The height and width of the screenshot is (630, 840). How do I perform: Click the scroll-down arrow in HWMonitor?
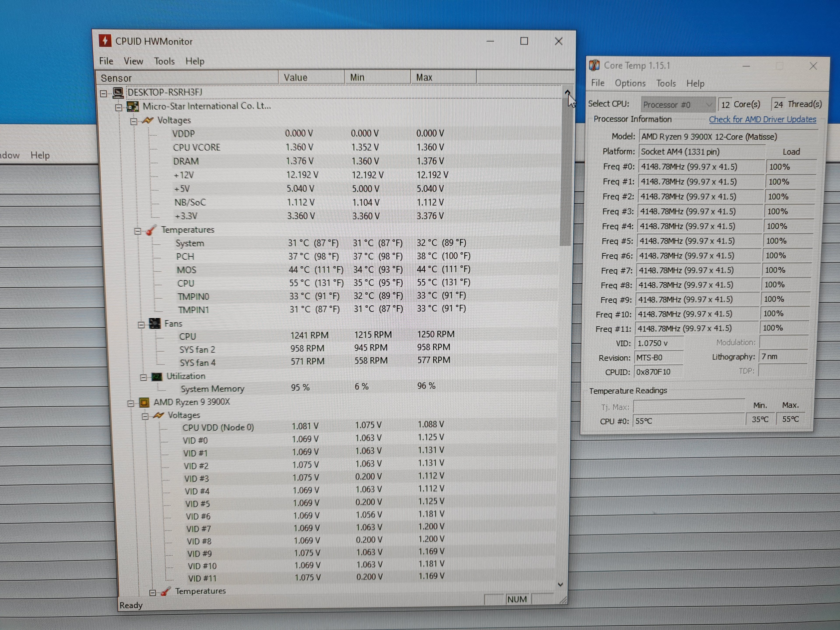point(560,584)
